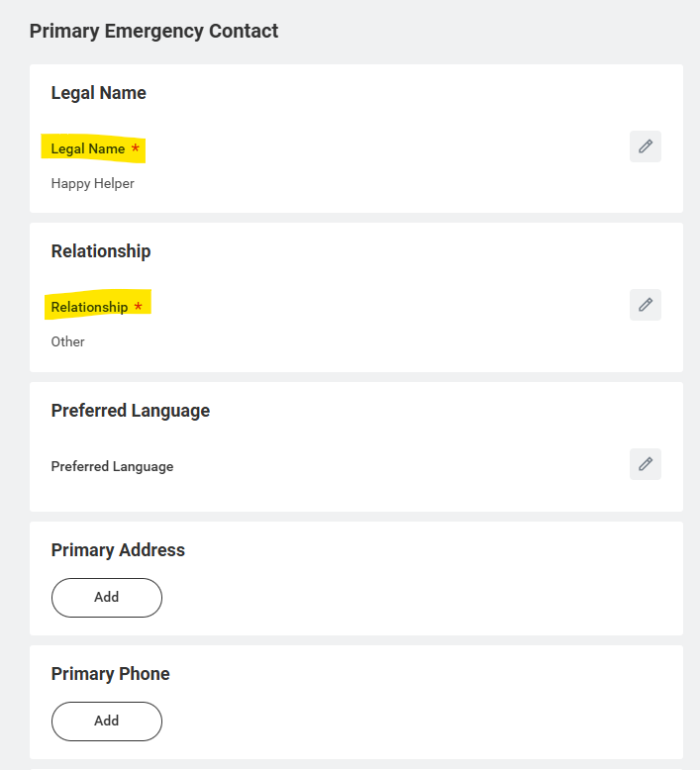Open Preferred Language editor with pencil icon

[x=646, y=464]
